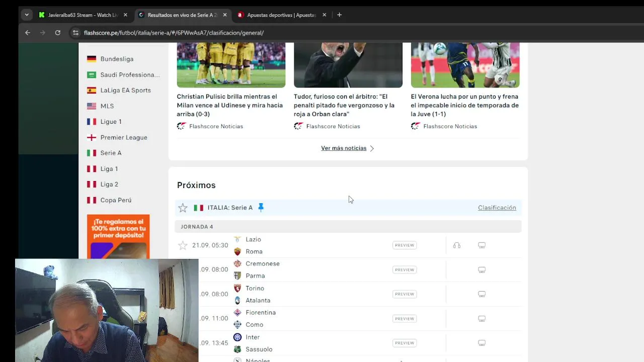Open the Clasificación link
644x362 pixels.
pos(497,208)
